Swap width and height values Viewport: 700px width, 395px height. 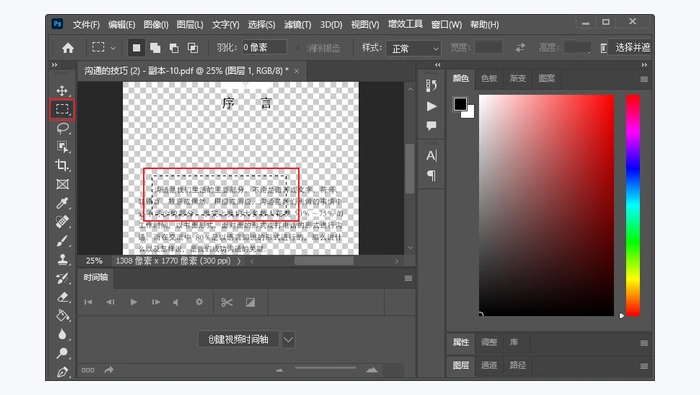pyautogui.click(x=520, y=48)
